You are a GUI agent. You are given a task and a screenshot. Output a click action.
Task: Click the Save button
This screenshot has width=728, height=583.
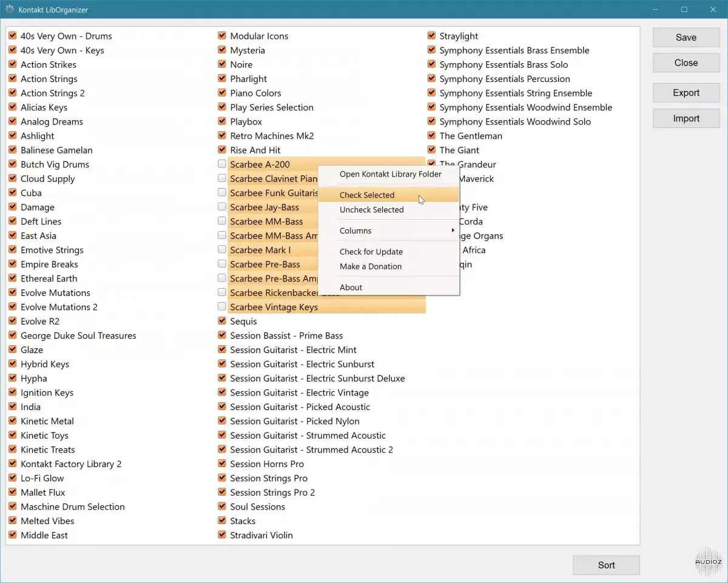[686, 38]
